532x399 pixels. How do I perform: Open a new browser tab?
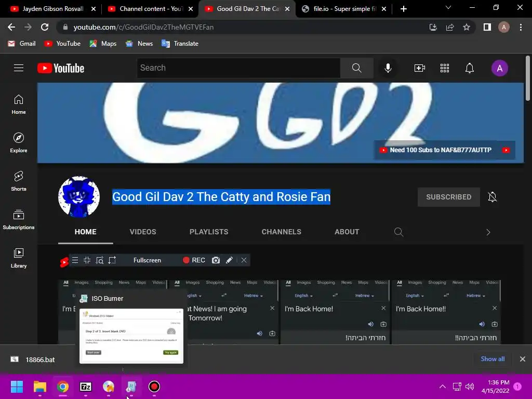tap(403, 9)
